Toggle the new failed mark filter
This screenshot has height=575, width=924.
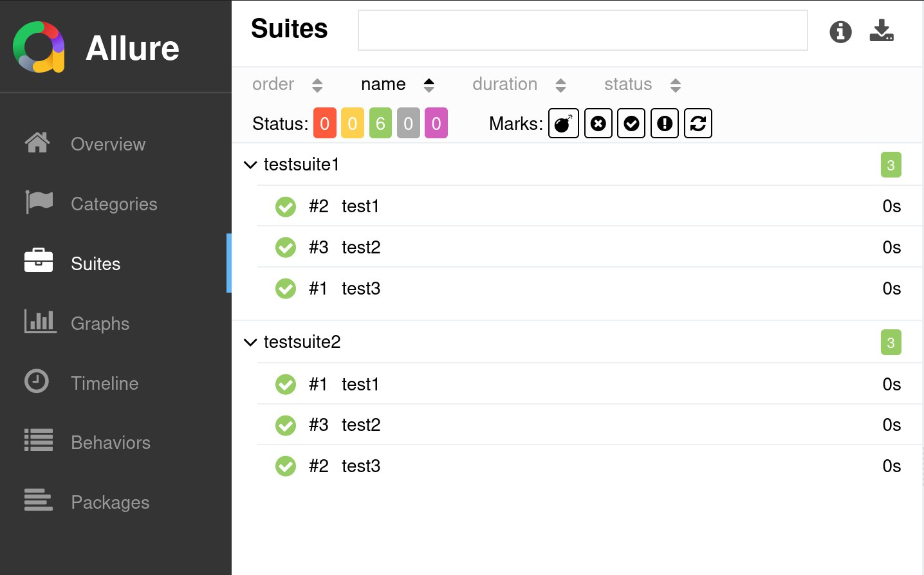pyautogui.click(x=598, y=123)
